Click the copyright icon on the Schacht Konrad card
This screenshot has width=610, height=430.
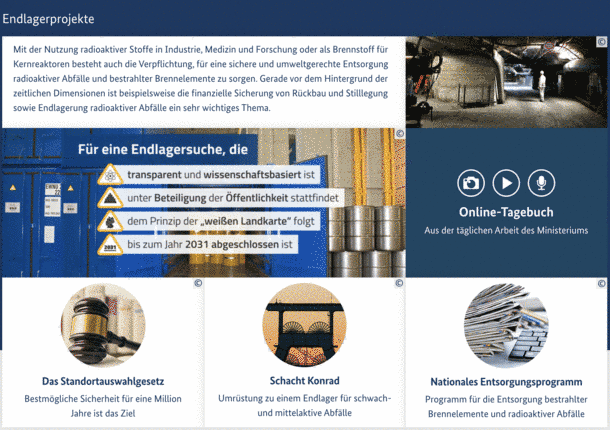click(399, 283)
